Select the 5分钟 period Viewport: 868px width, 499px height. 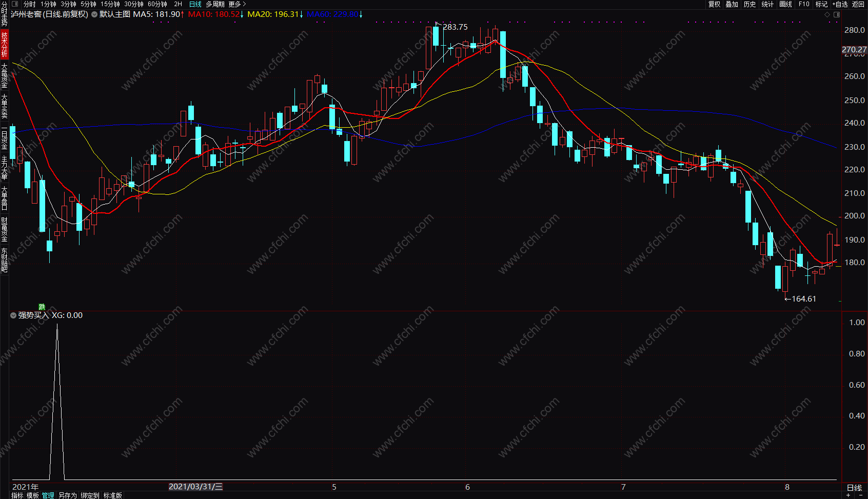coord(88,4)
